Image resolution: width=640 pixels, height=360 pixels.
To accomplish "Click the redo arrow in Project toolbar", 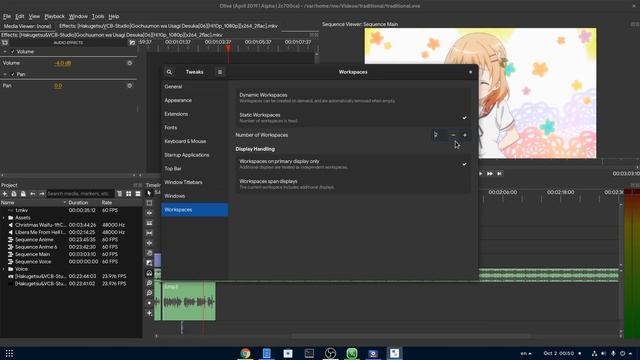I will [42, 193].
